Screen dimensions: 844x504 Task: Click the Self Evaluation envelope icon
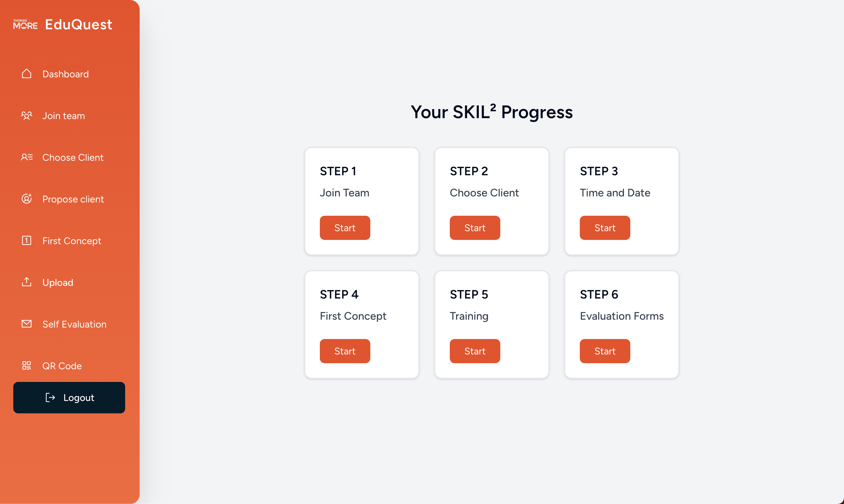[x=27, y=324]
